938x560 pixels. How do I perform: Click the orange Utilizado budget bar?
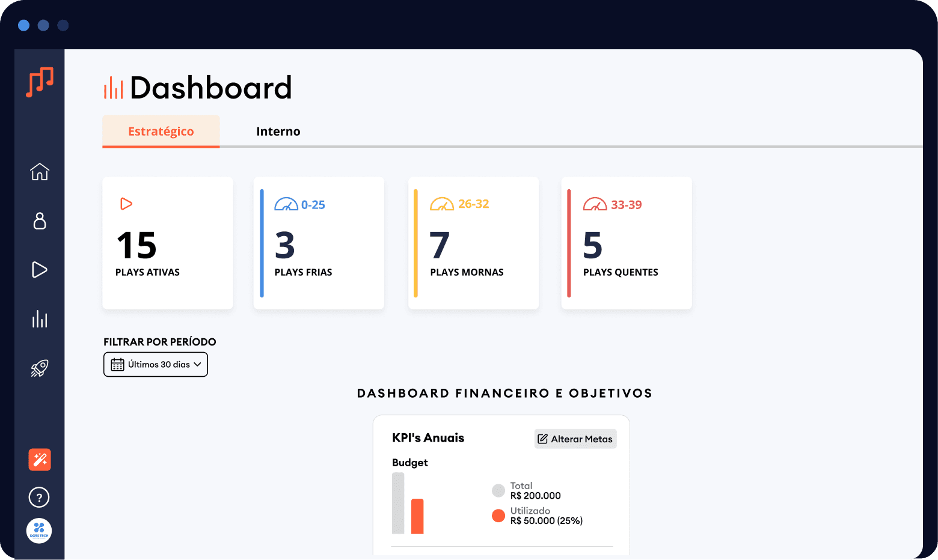pyautogui.click(x=417, y=516)
